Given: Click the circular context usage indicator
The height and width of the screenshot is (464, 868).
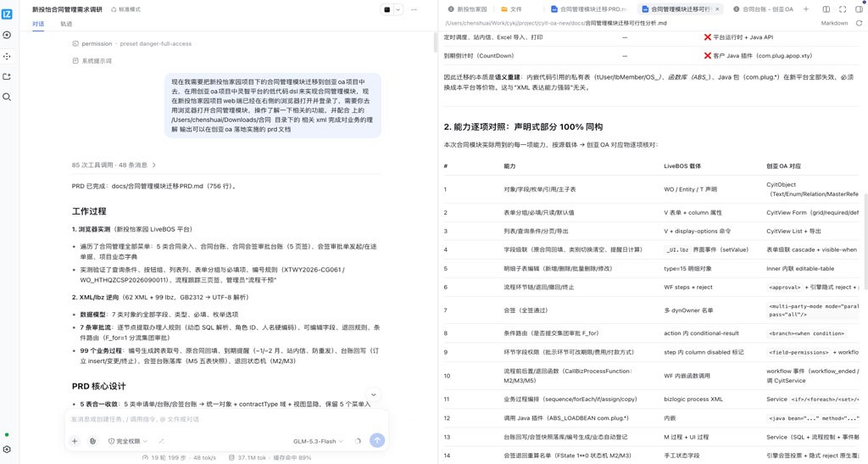Looking at the screenshot, I should (x=358, y=441).
